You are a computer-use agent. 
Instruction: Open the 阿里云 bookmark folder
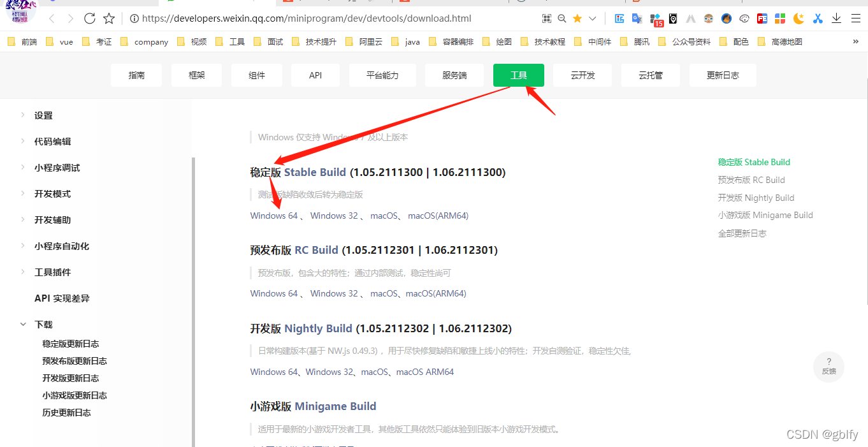363,41
